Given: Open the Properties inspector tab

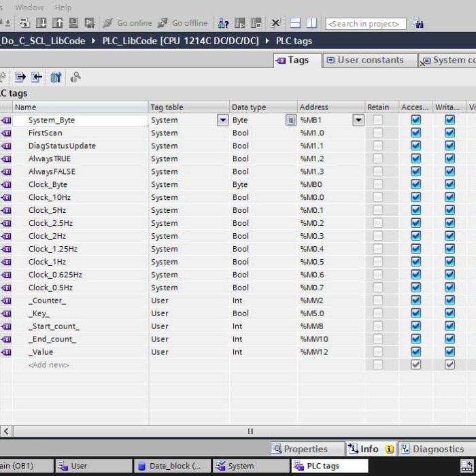Looking at the screenshot, I should pos(307,449).
